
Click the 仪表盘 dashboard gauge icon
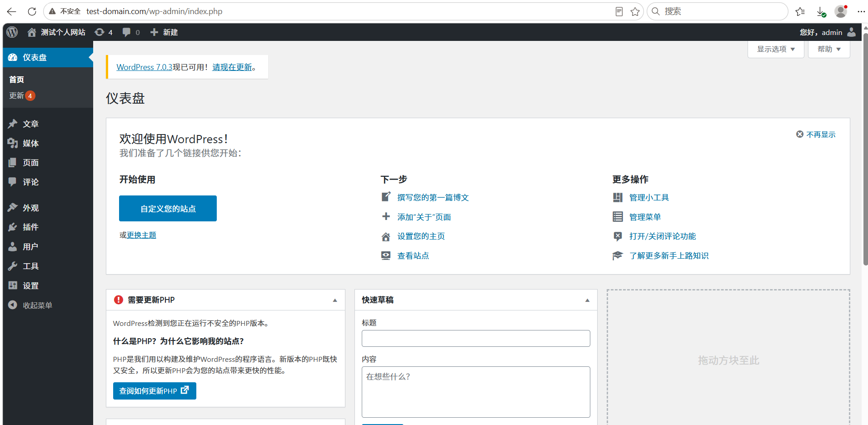(x=13, y=58)
